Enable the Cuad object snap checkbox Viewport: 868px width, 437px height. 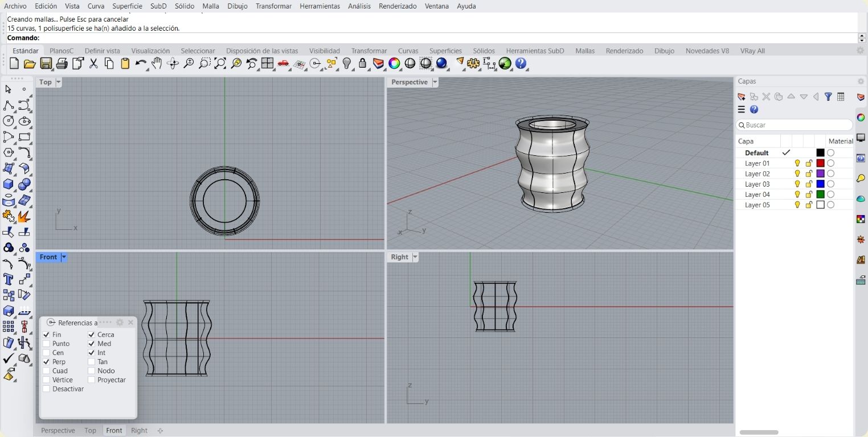47,371
